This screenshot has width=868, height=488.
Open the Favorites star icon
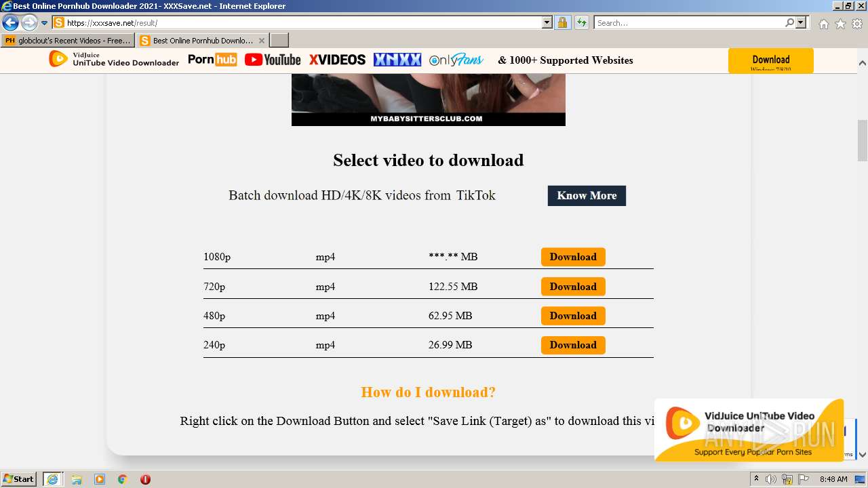pos(840,24)
